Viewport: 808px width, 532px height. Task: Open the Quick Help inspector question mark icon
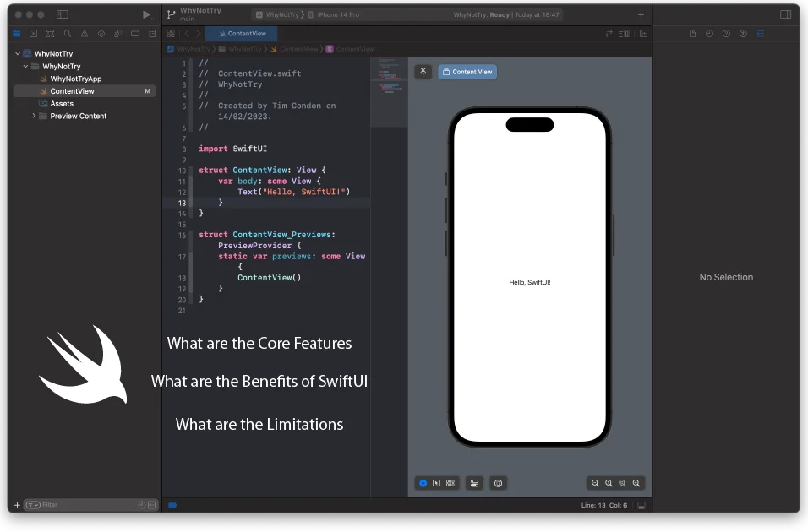[x=726, y=33]
